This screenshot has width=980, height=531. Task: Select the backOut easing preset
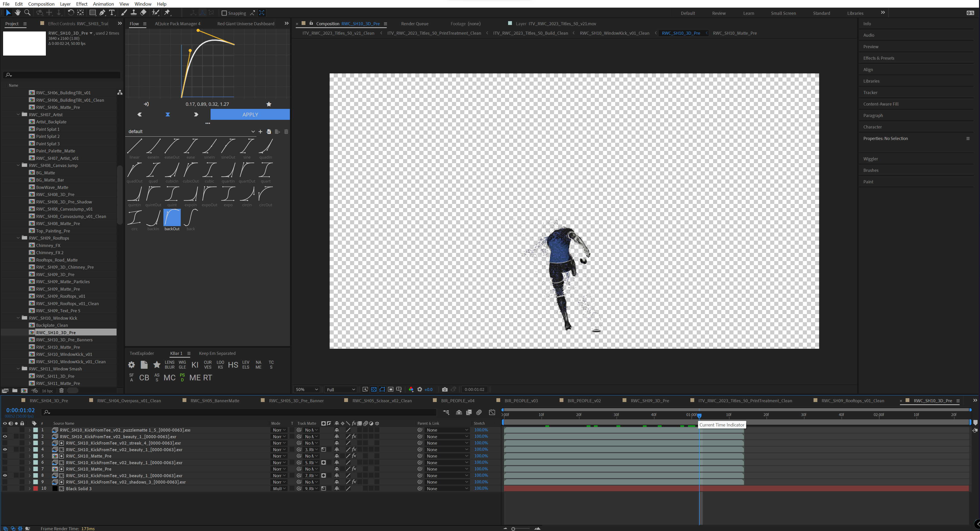click(172, 218)
